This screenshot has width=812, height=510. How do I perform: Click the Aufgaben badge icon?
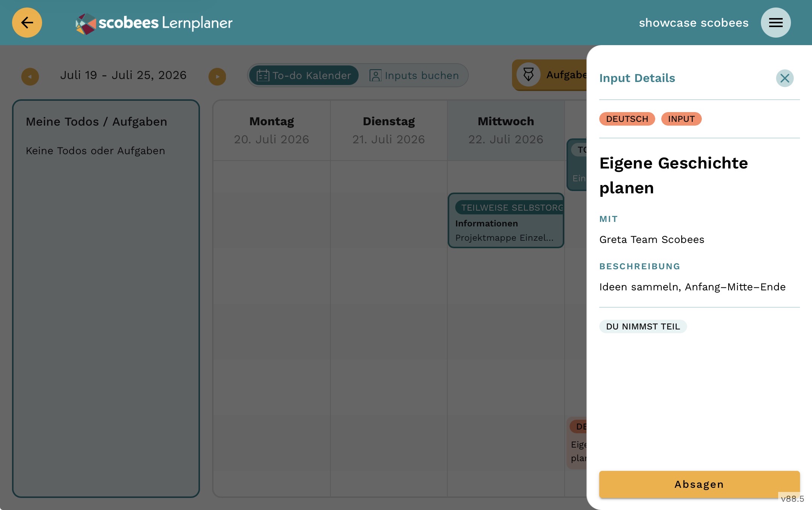(528, 74)
